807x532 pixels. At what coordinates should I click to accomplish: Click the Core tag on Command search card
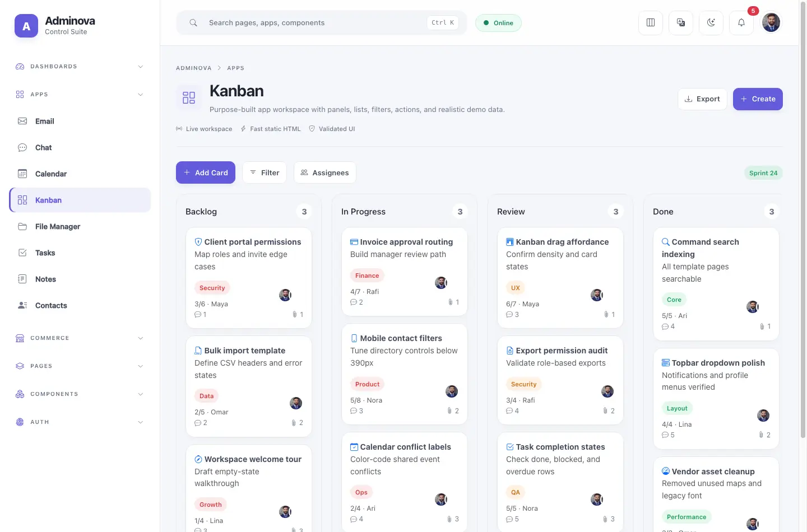[674, 300]
